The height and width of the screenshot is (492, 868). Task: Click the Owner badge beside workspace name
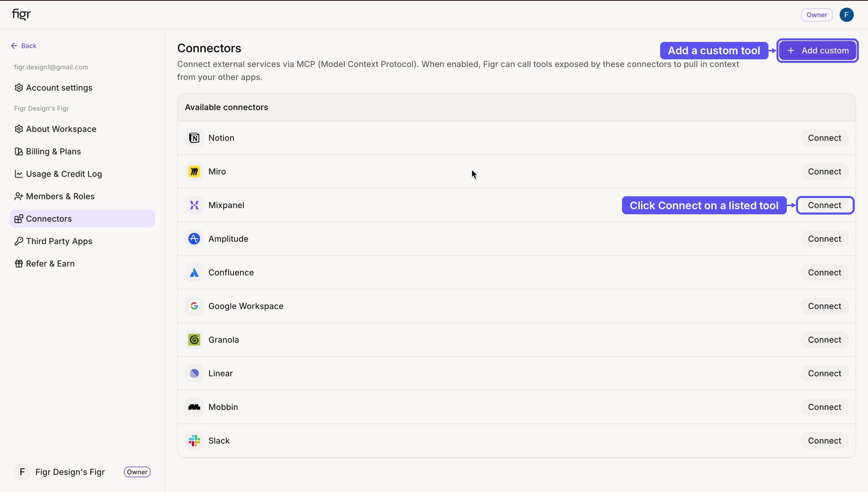tap(137, 472)
